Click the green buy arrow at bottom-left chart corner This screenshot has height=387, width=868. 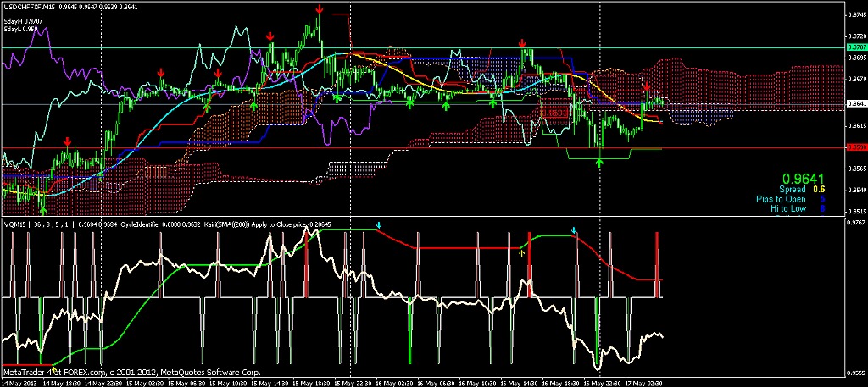pos(44,207)
